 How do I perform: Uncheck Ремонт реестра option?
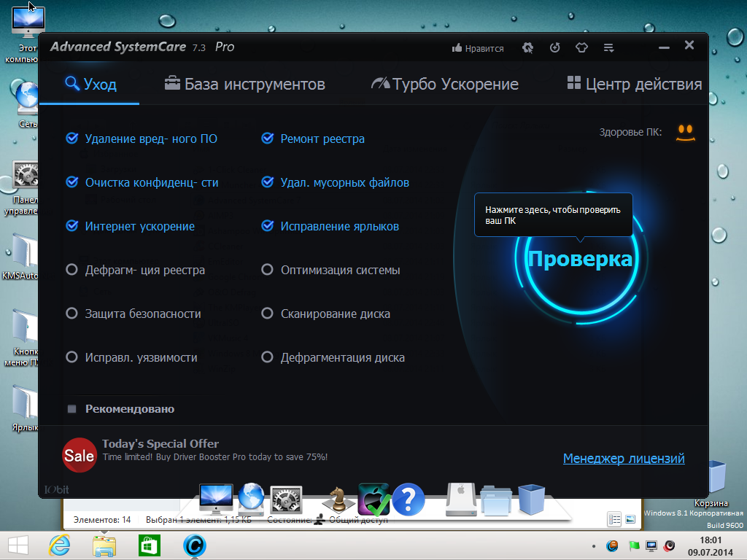tap(268, 139)
